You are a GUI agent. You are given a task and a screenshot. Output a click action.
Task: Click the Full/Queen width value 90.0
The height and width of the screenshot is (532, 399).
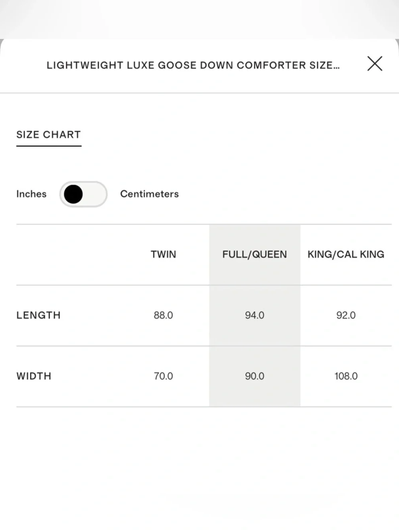tap(255, 376)
